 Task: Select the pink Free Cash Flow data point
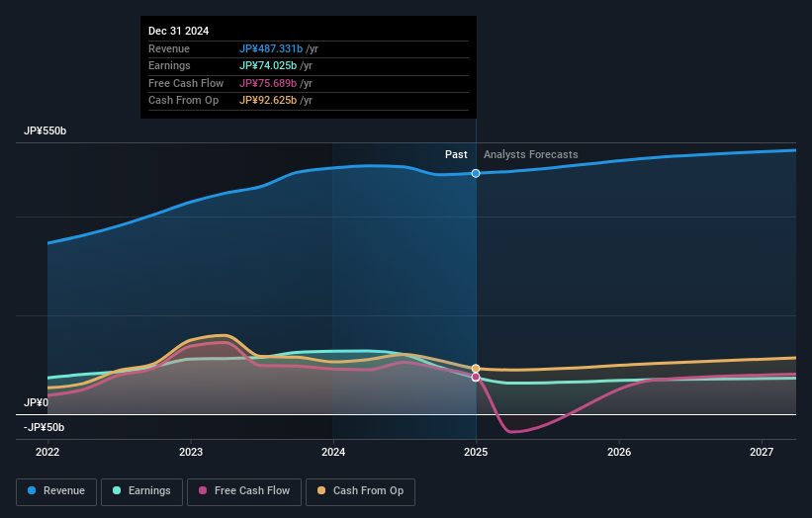point(476,378)
